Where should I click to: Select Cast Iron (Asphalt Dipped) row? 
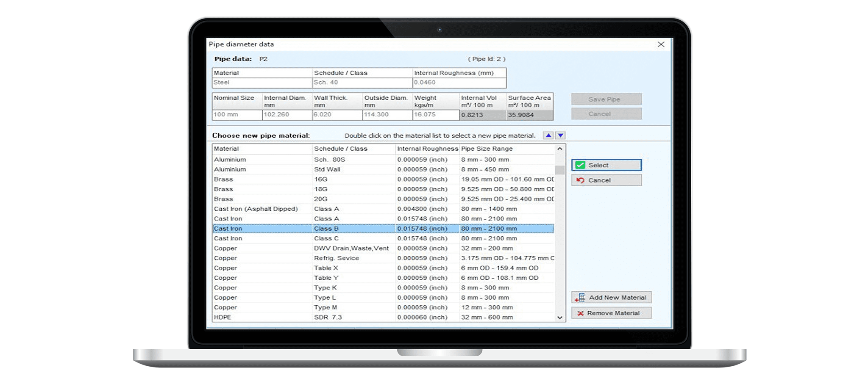click(383, 209)
